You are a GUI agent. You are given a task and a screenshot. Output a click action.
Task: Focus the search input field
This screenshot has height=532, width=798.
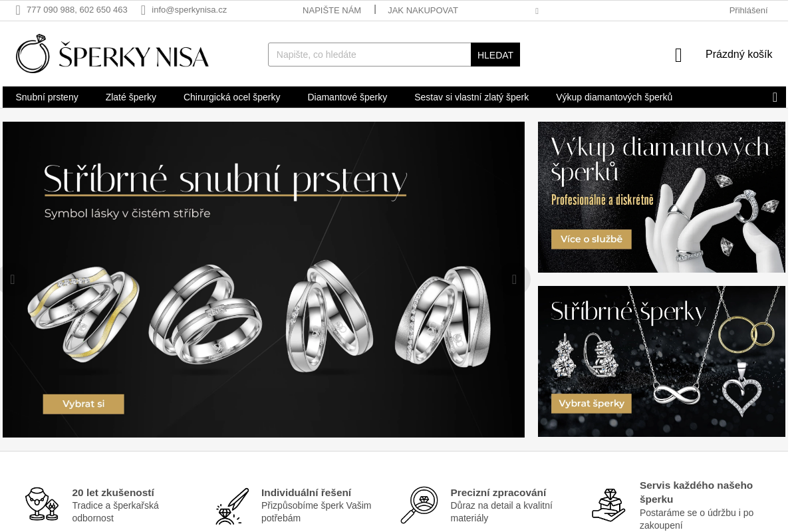coord(370,55)
